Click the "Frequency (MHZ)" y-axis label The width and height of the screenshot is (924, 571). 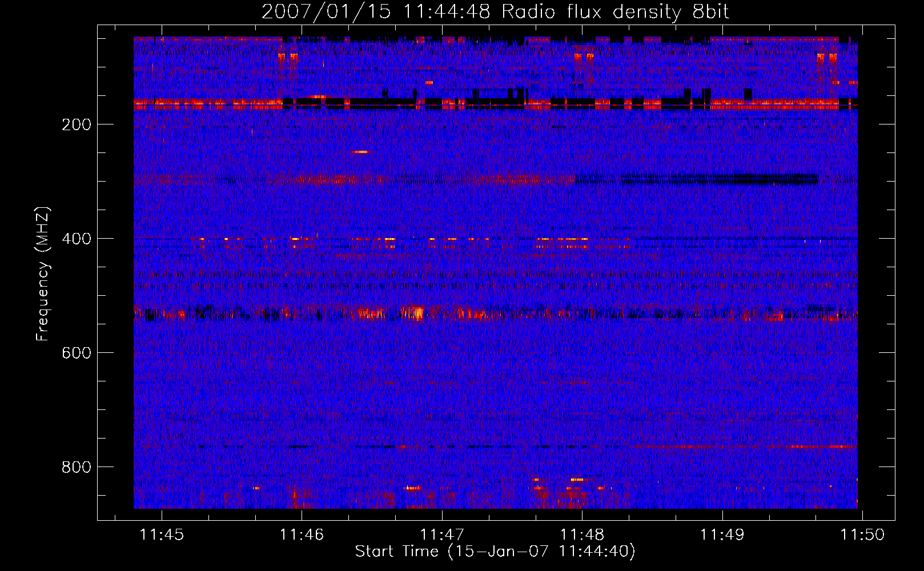click(42, 274)
